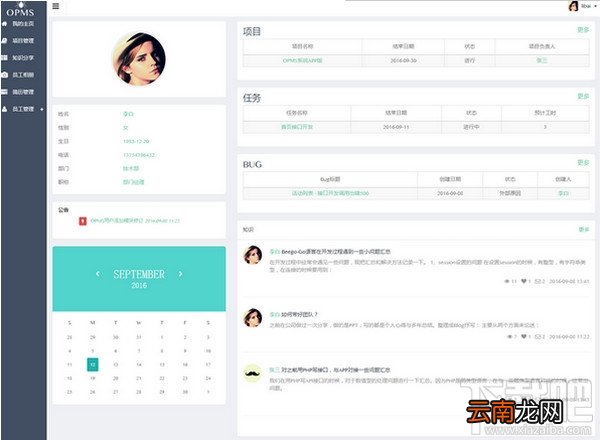
Task: Open 项目管理 in the sidebar
Action: 23,41
